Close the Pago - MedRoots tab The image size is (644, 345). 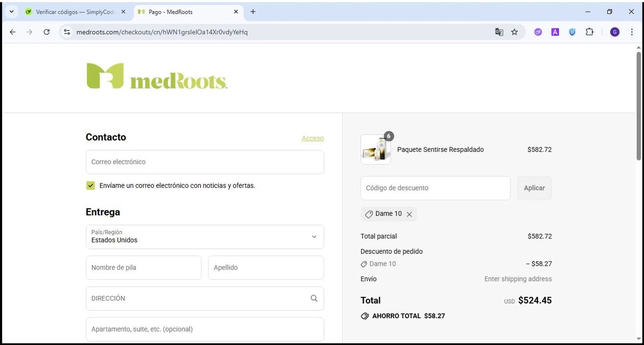pos(236,12)
